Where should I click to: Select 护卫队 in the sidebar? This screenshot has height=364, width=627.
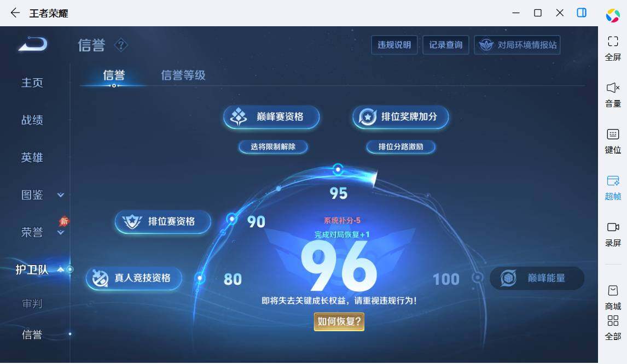32,269
